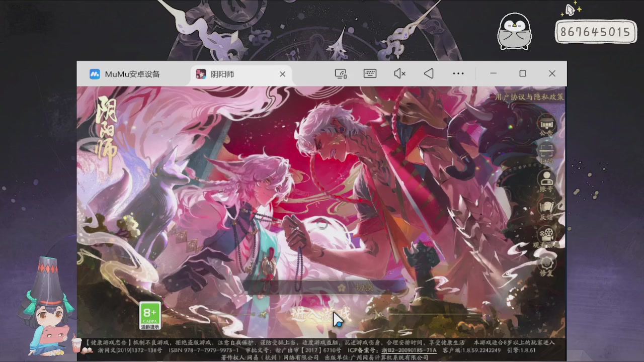Maximize the MuMu emulator window
Screen dimensions: 644x362
tap(523, 73)
